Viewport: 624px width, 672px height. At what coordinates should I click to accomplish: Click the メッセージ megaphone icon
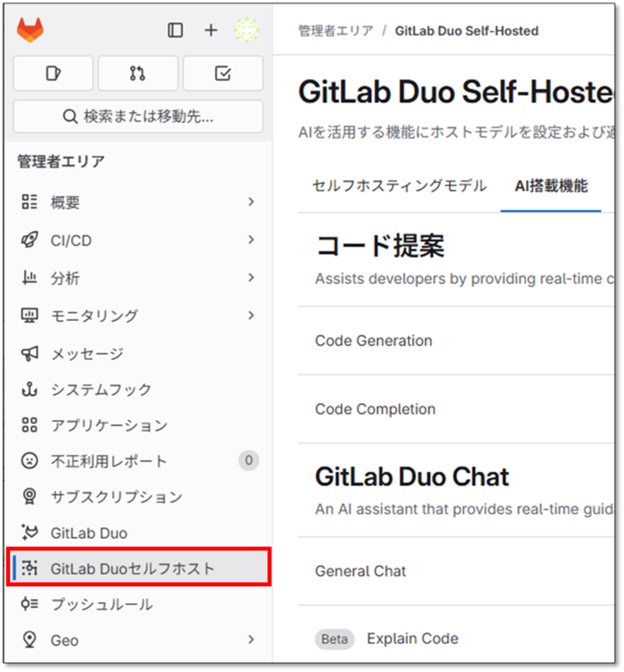coord(29,354)
